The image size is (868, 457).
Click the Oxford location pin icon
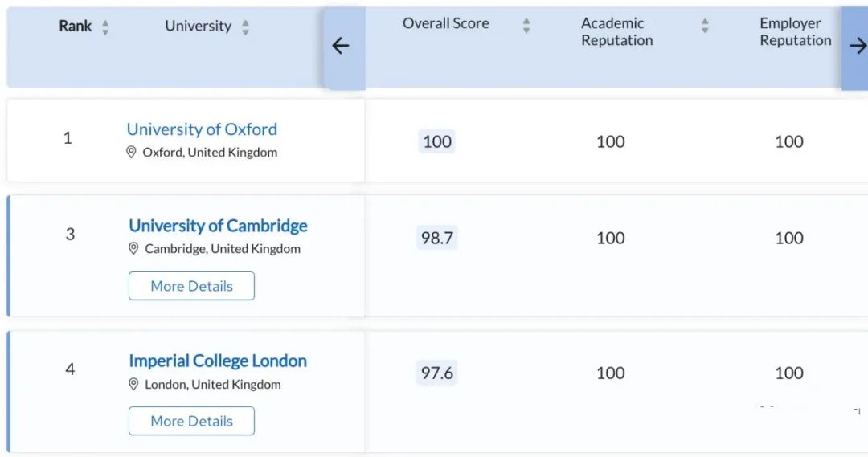point(132,152)
